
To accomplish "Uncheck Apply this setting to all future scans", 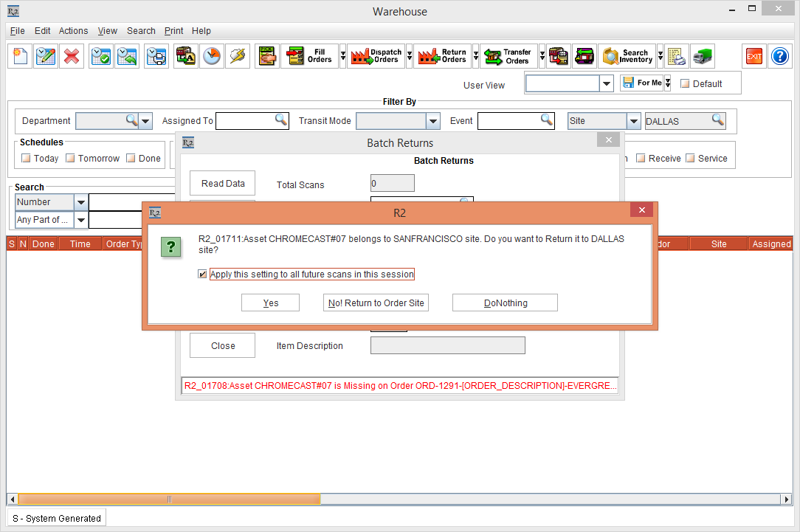I will [202, 274].
